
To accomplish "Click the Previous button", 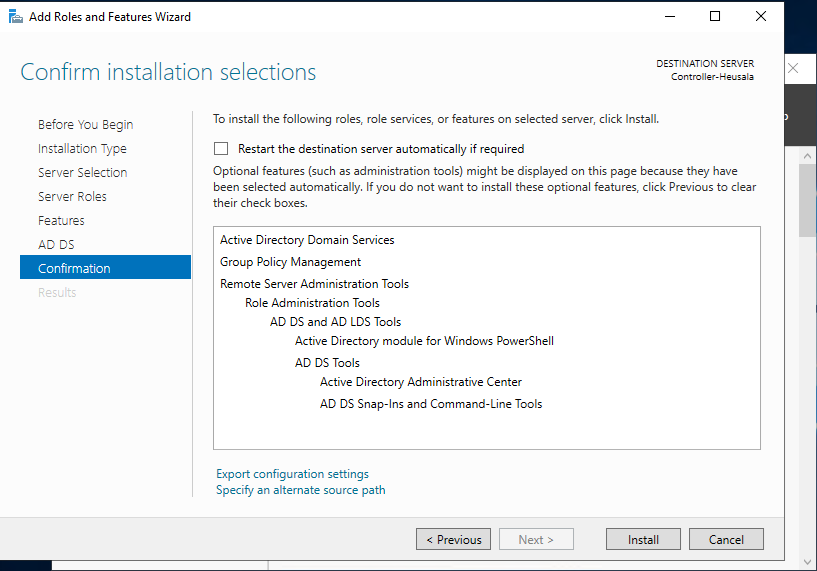I will click(x=453, y=539).
